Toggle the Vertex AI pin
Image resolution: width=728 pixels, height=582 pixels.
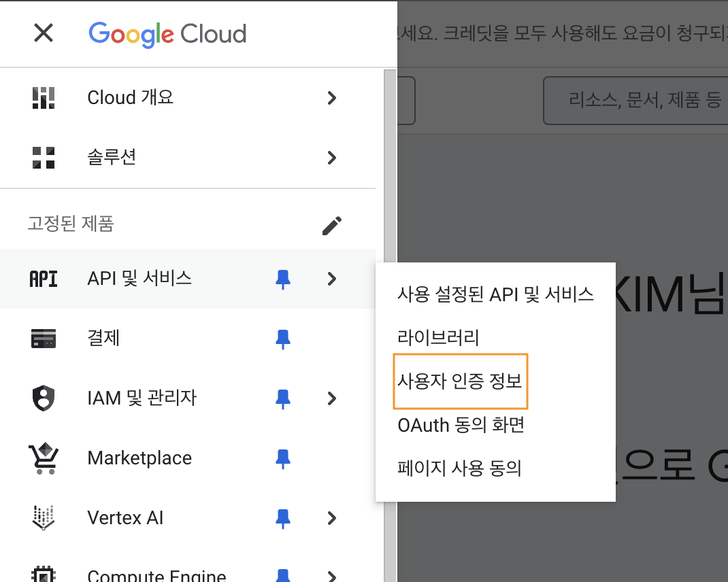(x=283, y=519)
